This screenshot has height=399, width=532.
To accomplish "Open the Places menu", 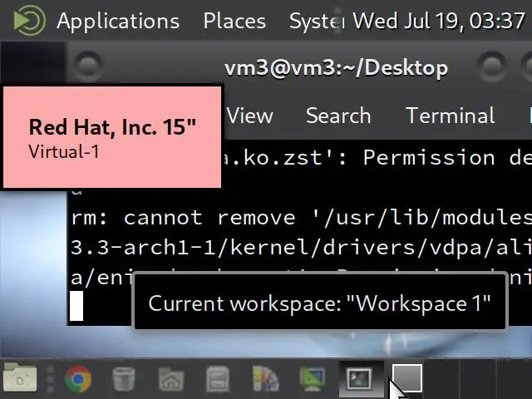I will 234,22.
